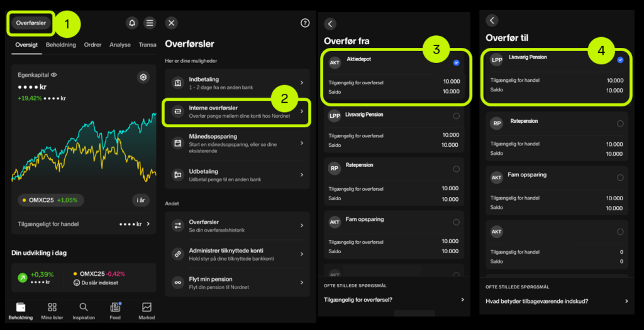The width and height of the screenshot is (644, 330).
Task: Switch to the Ordrer tab
Action: pyautogui.click(x=92, y=45)
